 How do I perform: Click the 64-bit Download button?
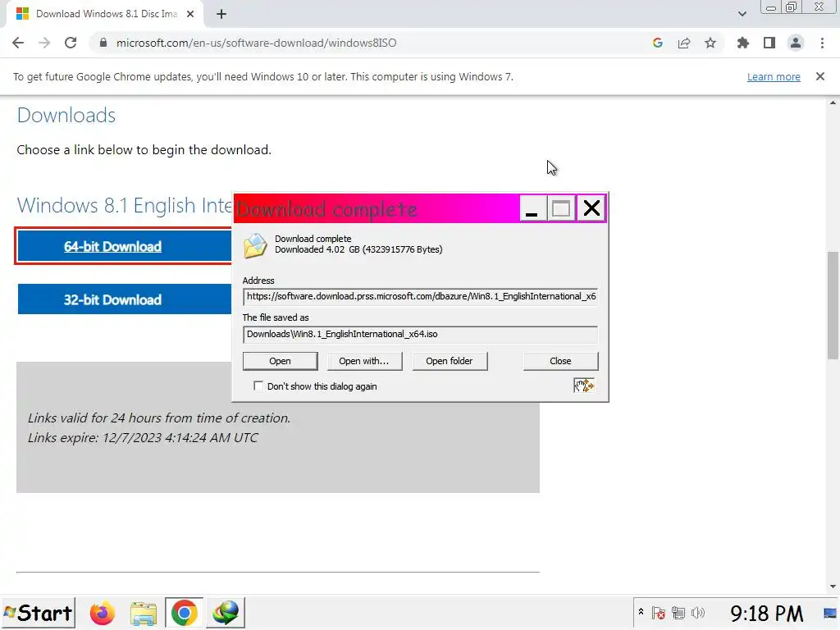(124, 246)
